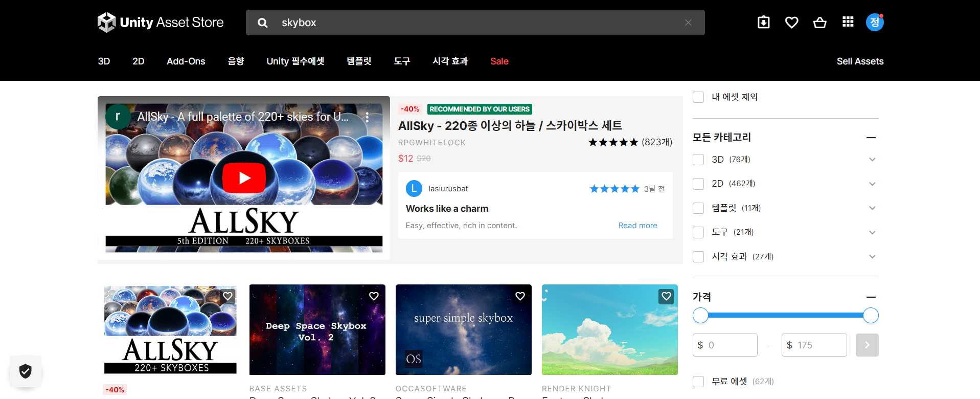Open the 823 ratings count
Viewport: 980px width, 399px height.
click(x=657, y=142)
